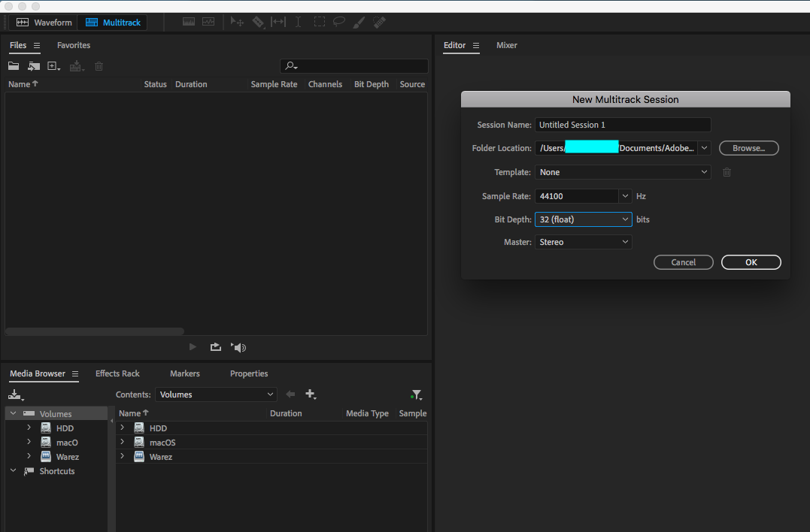
Task: Switch to the Mixer tab
Action: tap(507, 45)
